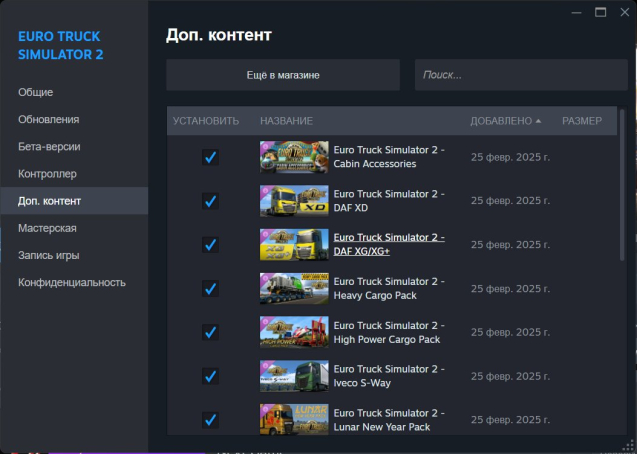Viewport: 637px width, 454px height.
Task: Open the Iveco S-Way DLC thumbnail
Action: coord(294,376)
